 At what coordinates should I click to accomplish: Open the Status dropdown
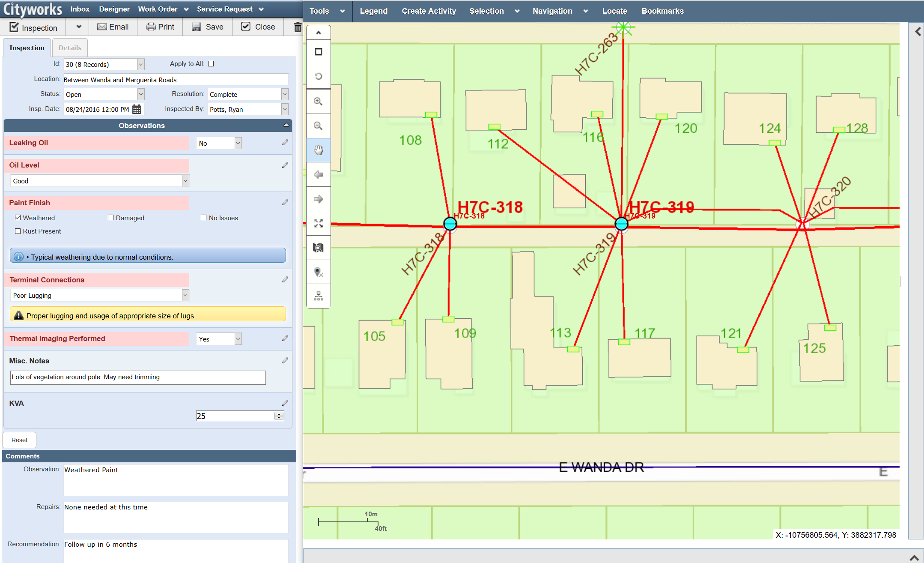click(x=141, y=94)
